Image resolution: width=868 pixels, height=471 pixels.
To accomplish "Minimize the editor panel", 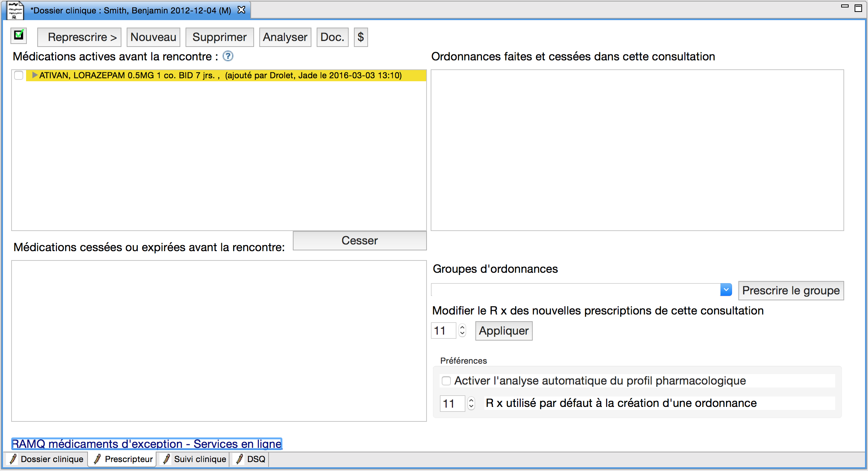I will click(x=845, y=6).
